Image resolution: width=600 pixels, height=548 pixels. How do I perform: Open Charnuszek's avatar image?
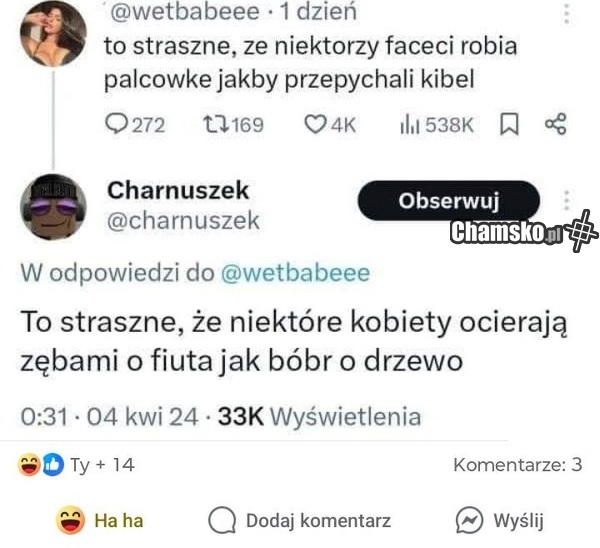tap(53, 207)
